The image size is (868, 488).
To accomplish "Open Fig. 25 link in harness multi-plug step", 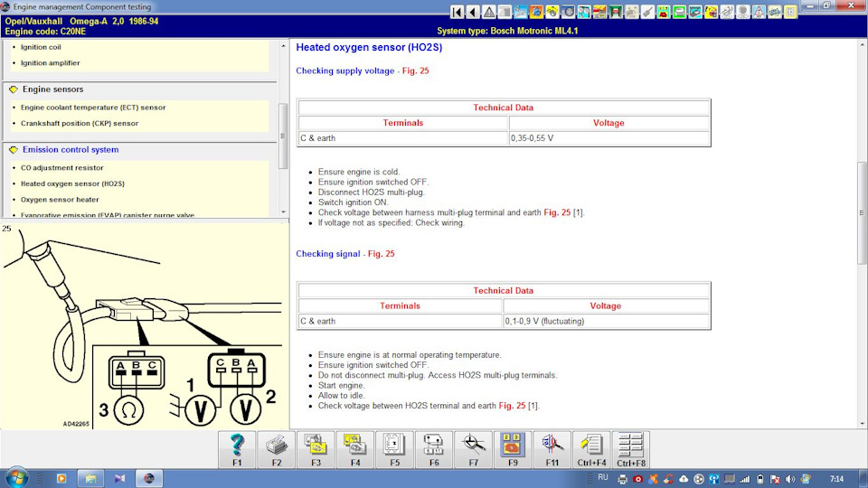I will pyautogui.click(x=557, y=212).
